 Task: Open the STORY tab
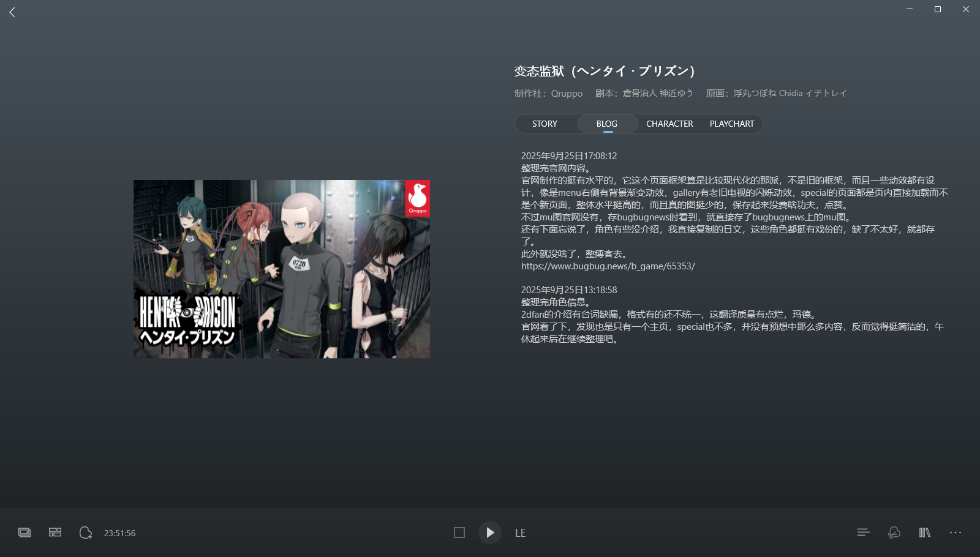[545, 124]
